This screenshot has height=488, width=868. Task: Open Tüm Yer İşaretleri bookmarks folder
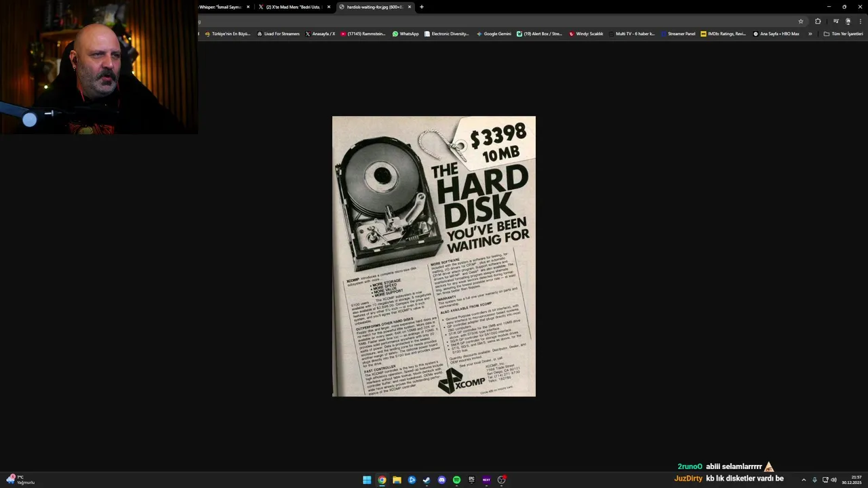[843, 34]
